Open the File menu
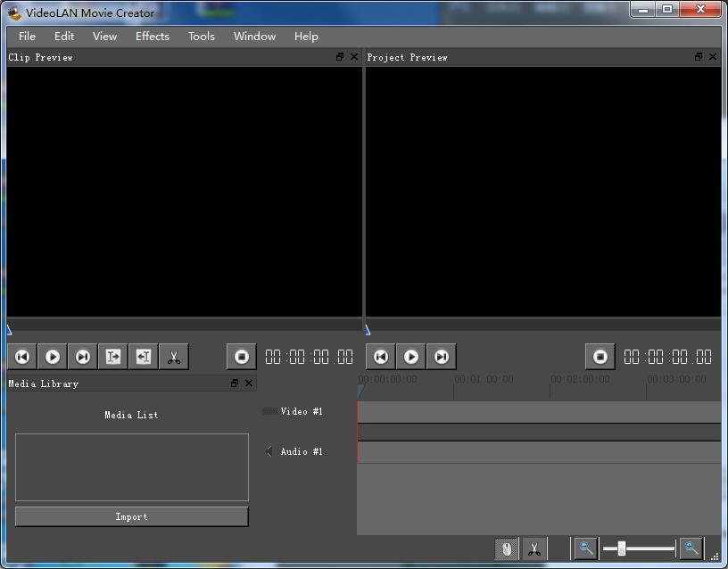The width and height of the screenshot is (728, 569). tap(27, 37)
